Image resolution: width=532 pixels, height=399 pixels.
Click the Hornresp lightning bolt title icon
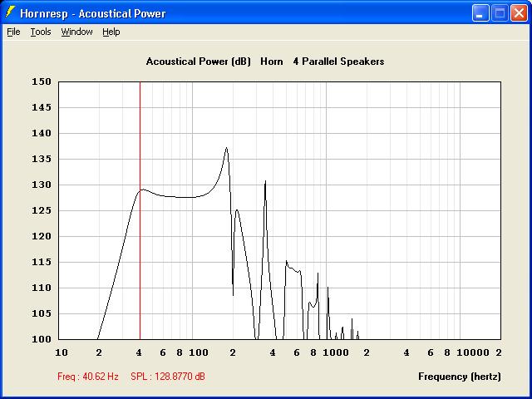point(11,13)
